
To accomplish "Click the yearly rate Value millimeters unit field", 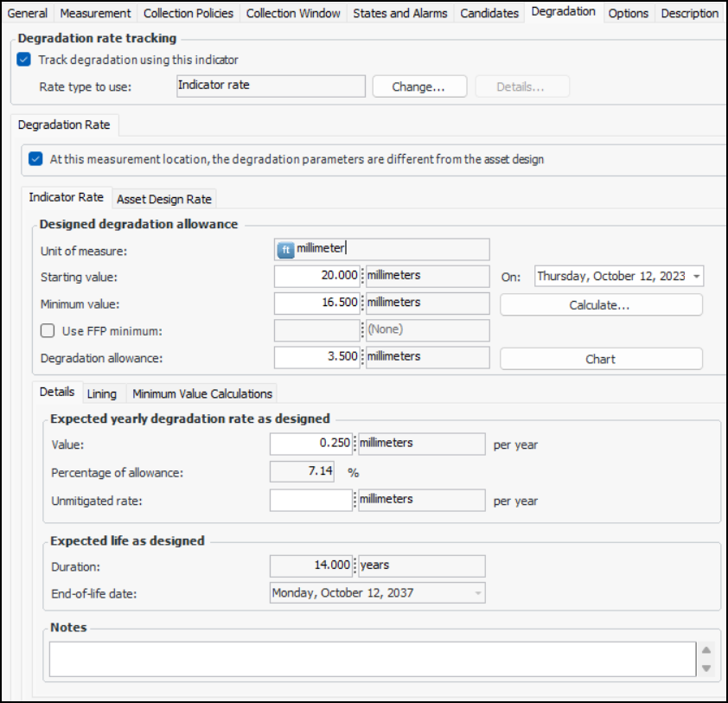I will click(x=422, y=444).
